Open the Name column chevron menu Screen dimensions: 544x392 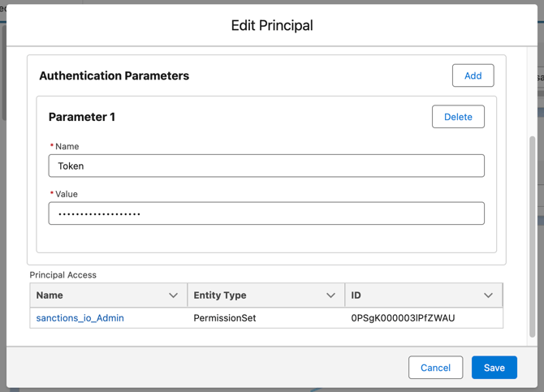pyautogui.click(x=173, y=295)
